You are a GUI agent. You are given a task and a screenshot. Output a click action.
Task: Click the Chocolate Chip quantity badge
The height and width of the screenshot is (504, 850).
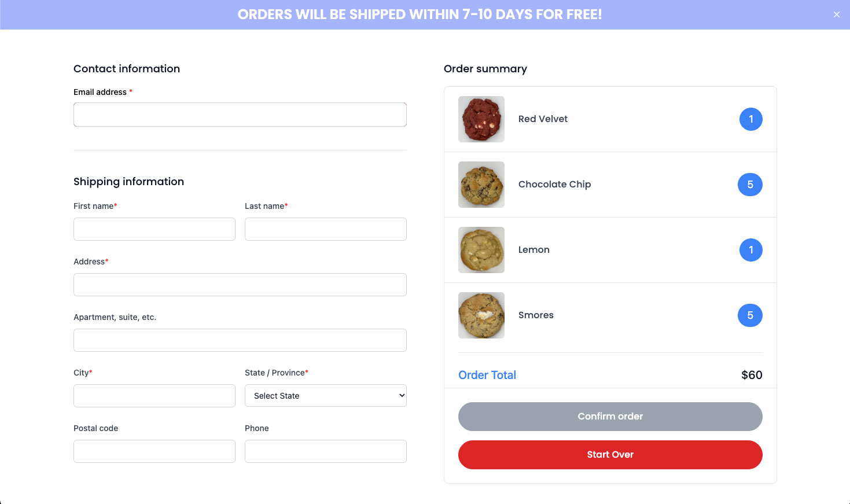point(750,185)
